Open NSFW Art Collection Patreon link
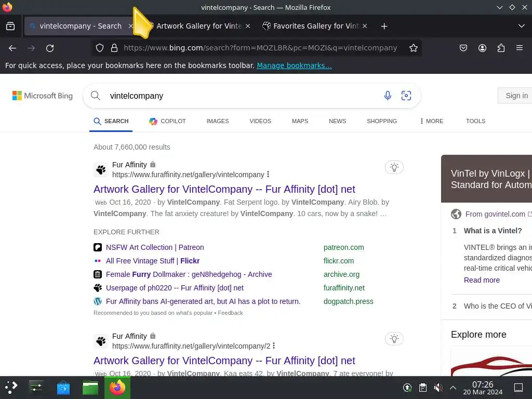The height and width of the screenshot is (399, 532). (155, 247)
